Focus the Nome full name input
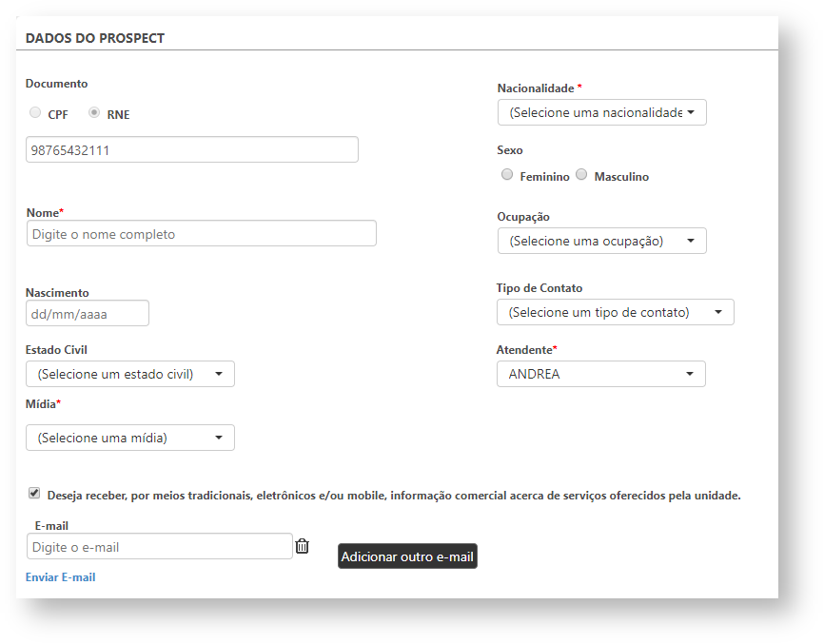This screenshot has width=824, height=644. pyautogui.click(x=201, y=234)
